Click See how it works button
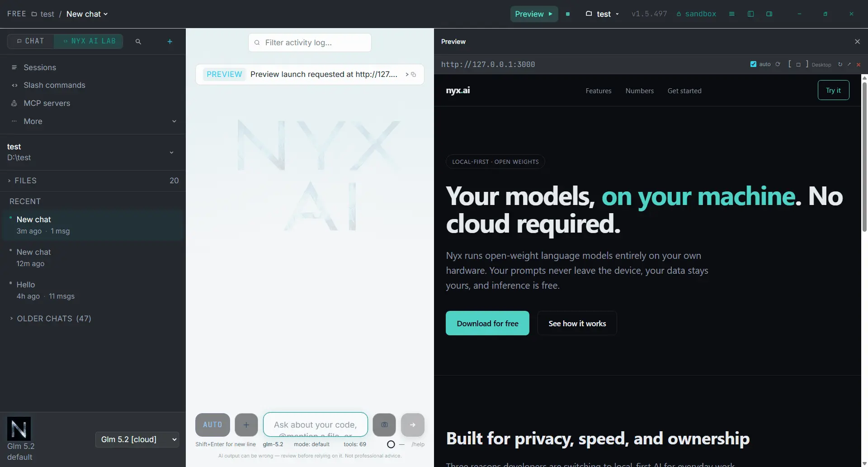The width and height of the screenshot is (868, 467). [x=577, y=323]
